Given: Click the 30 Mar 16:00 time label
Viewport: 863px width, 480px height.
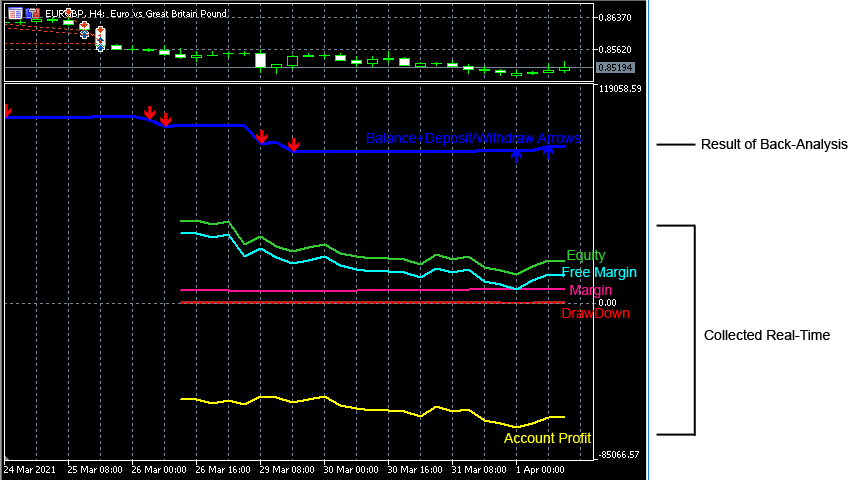Looking at the screenshot, I should (x=415, y=470).
